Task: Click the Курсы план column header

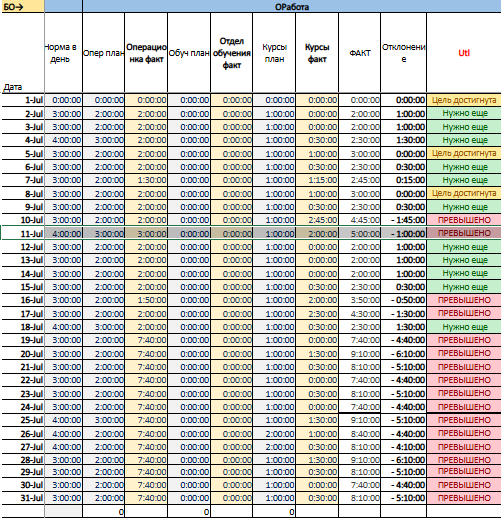Action: pos(274,53)
